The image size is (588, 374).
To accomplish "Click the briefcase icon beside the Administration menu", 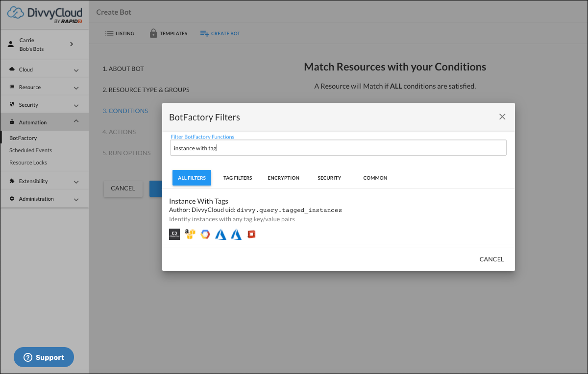I will pos(12,199).
